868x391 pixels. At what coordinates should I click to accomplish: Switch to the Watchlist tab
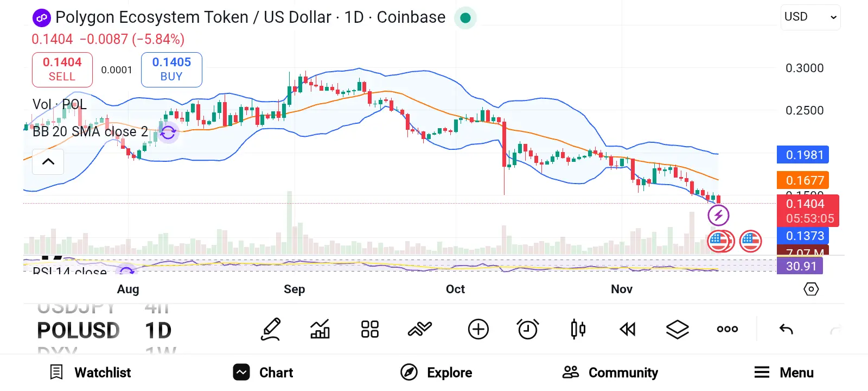tap(91, 373)
